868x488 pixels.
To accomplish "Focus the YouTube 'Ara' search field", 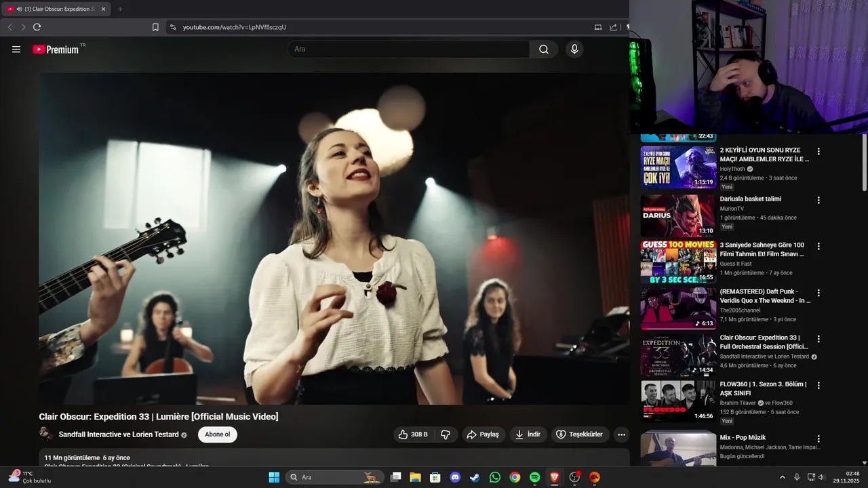I will [x=409, y=49].
